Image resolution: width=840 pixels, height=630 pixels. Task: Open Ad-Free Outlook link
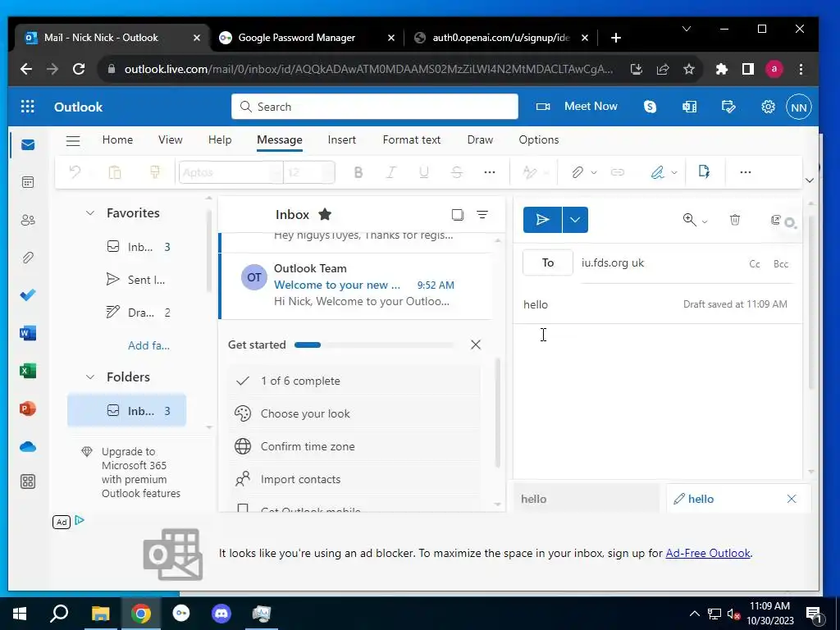[x=708, y=554]
